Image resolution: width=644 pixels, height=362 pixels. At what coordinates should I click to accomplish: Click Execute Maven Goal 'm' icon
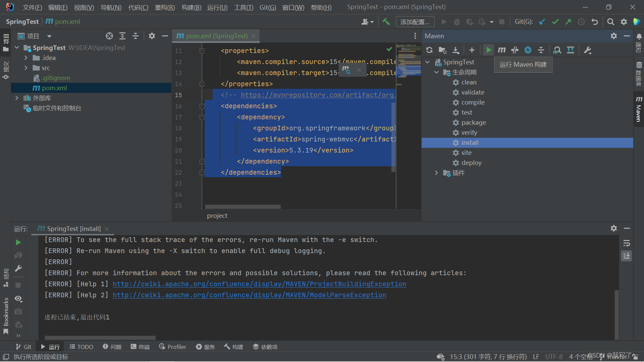(501, 50)
